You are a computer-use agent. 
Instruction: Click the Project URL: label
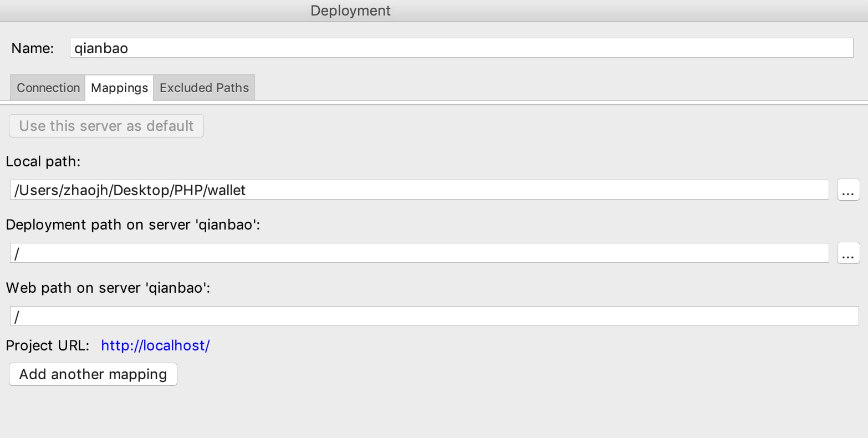[48, 346]
